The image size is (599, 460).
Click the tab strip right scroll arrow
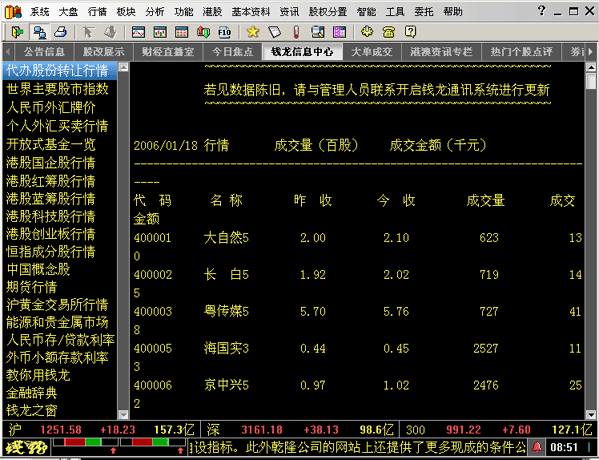pos(591,52)
